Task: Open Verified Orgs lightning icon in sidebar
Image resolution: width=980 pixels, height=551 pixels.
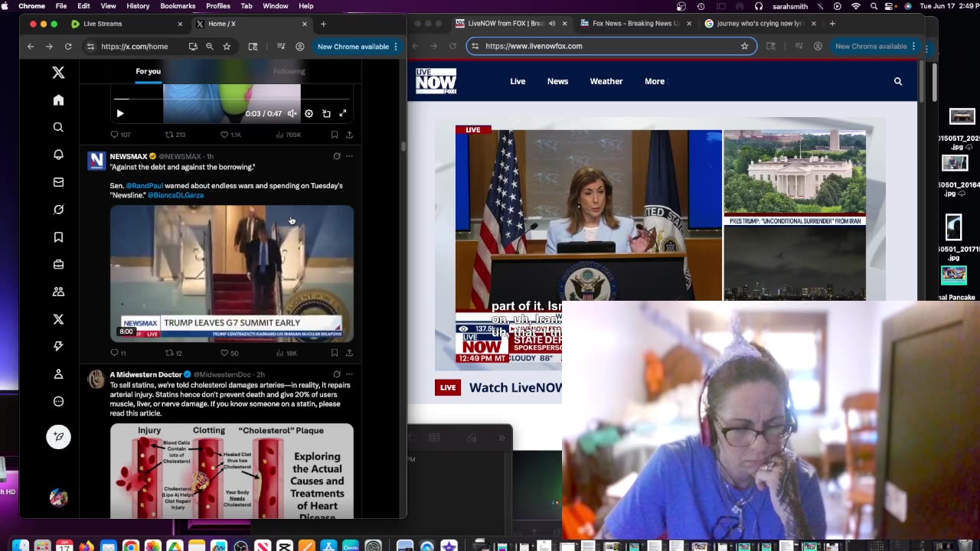Action: point(58,347)
